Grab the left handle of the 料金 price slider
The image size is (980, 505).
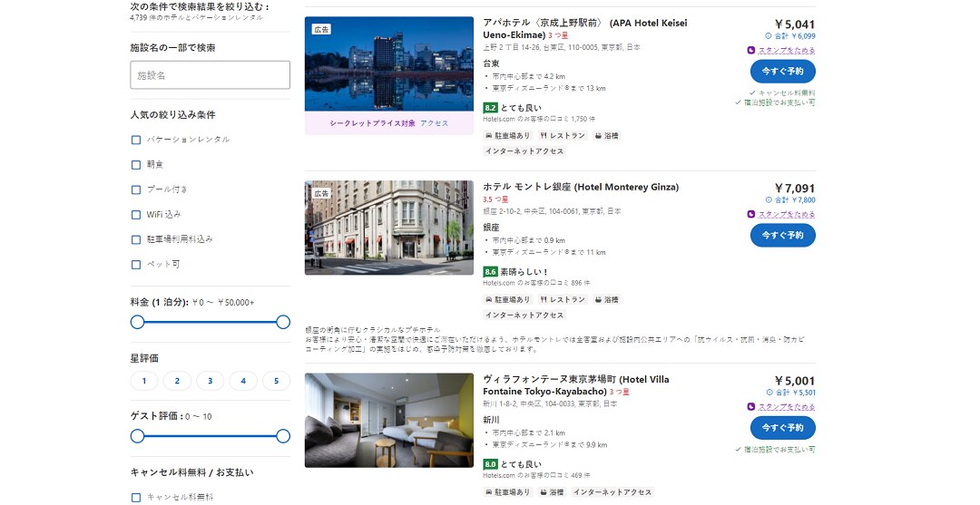point(138,322)
